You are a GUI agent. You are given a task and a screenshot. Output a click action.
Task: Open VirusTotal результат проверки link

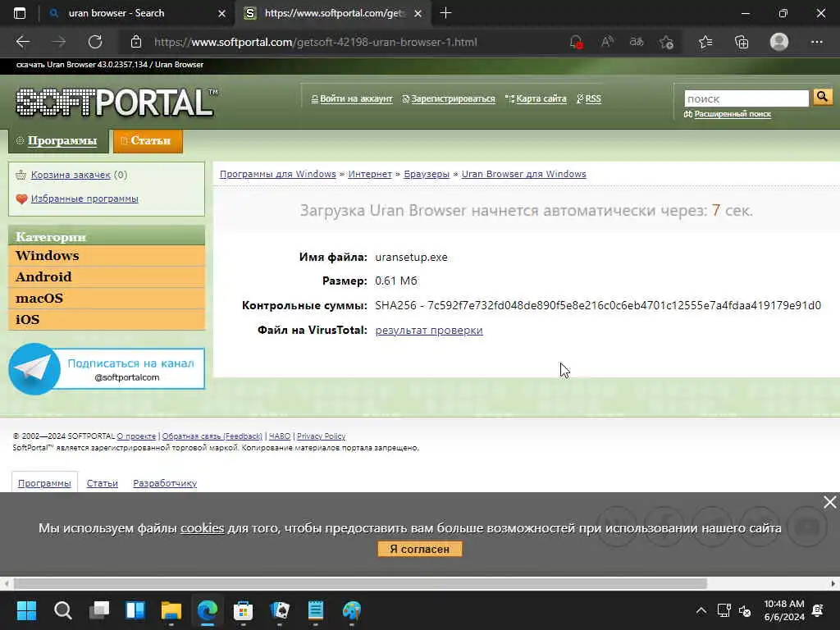click(x=429, y=331)
